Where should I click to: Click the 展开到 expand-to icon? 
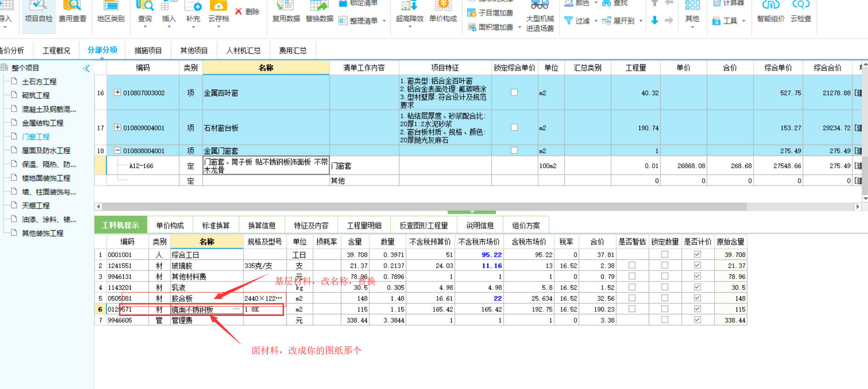tap(607, 21)
